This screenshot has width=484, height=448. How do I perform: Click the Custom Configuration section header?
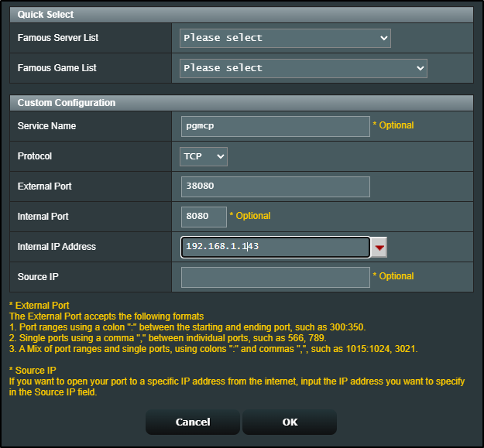[x=67, y=103]
